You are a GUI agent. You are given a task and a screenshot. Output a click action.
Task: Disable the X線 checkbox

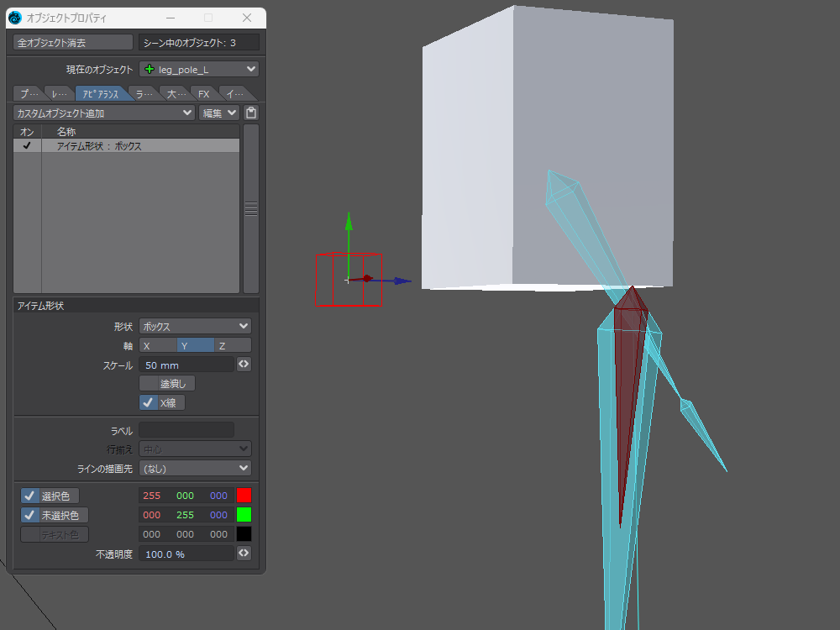pos(148,402)
